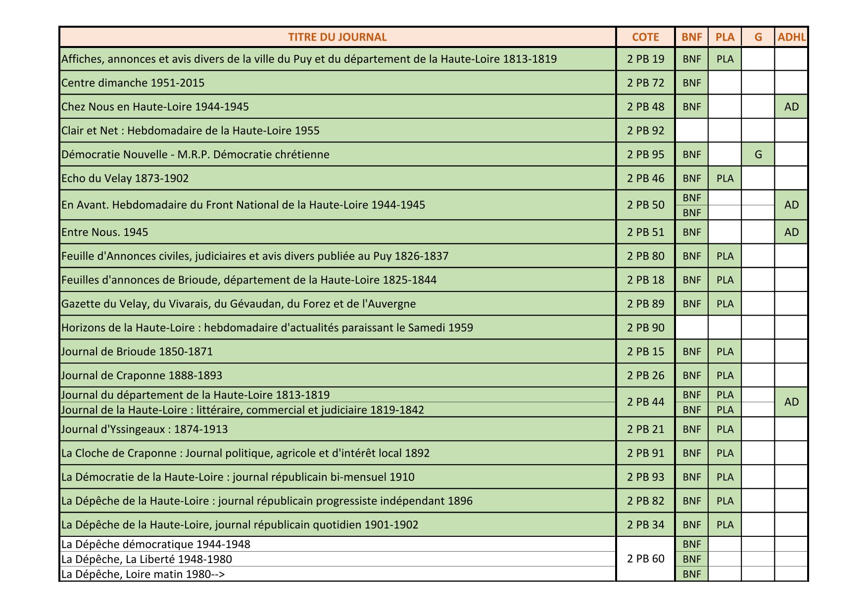The height and width of the screenshot is (613, 868).
Task: Click the PLA cell in Journal de Craponne row
Action: pos(724,376)
